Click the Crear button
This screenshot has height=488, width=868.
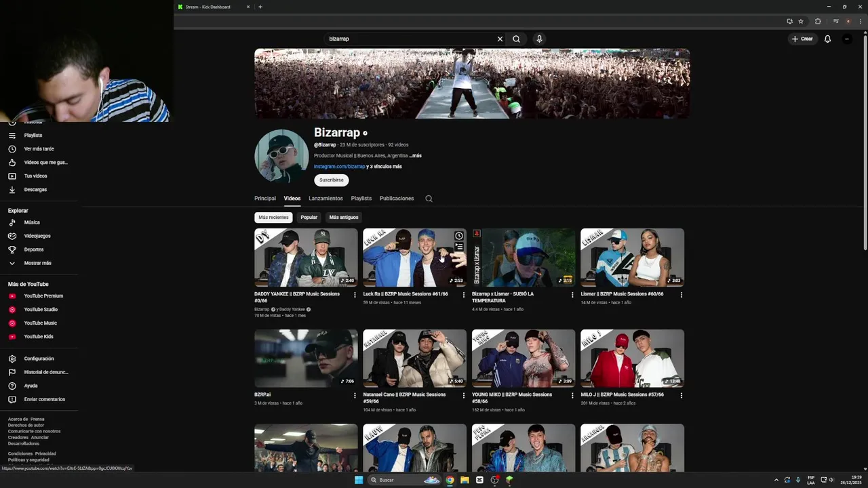[802, 39]
